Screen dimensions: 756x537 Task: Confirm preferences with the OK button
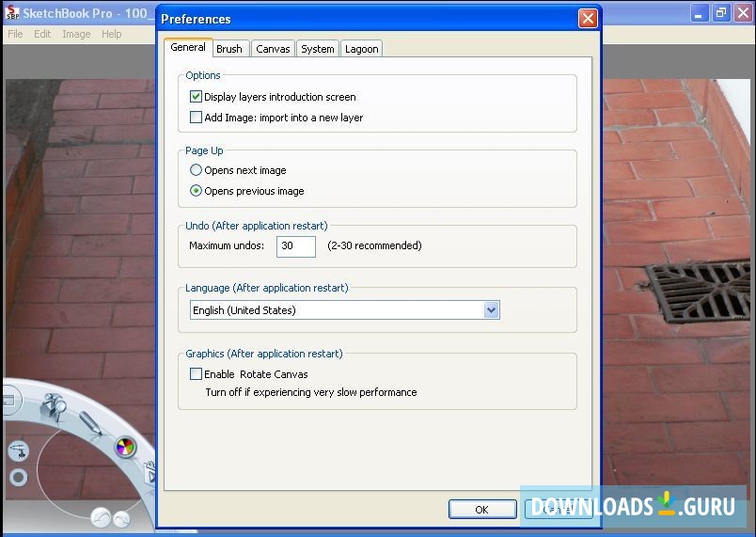[x=482, y=510]
